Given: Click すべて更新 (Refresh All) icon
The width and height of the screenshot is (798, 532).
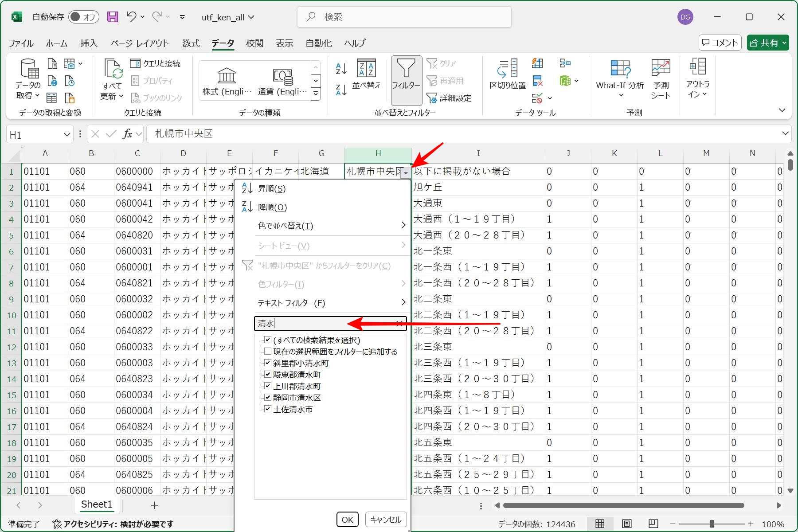Looking at the screenshot, I should click(x=112, y=80).
